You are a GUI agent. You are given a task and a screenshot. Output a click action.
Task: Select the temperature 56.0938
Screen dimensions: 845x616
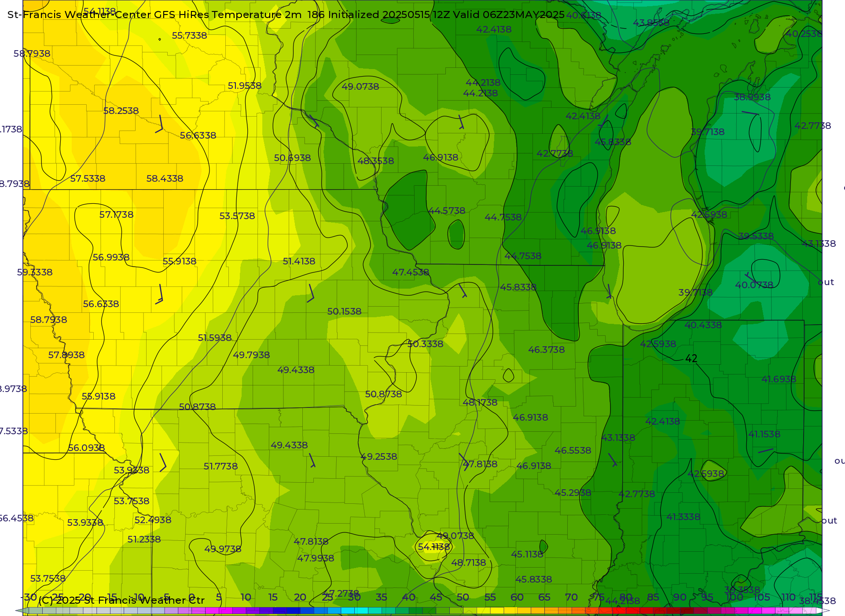click(x=86, y=448)
